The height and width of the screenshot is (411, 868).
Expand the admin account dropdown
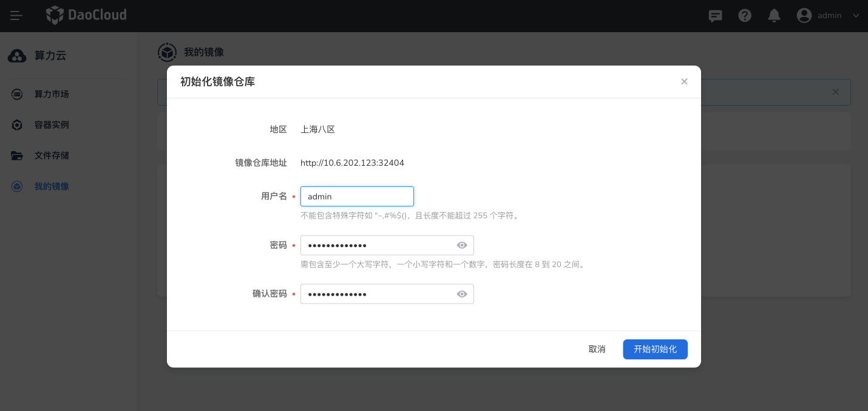(x=856, y=15)
